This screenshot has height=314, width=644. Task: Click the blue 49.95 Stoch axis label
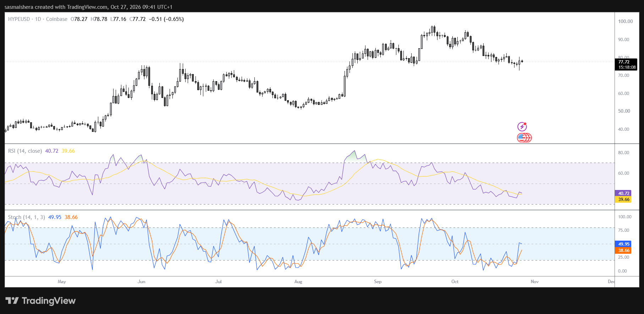[x=623, y=244]
